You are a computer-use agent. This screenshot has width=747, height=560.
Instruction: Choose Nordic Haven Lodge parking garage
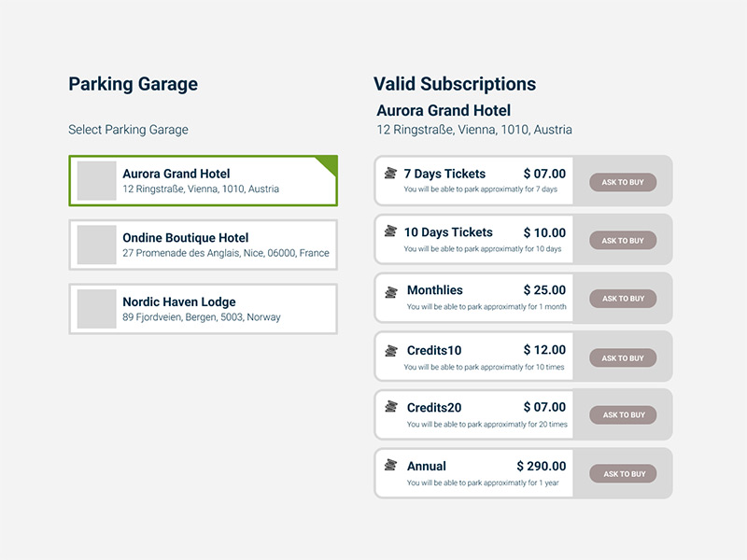pyautogui.click(x=203, y=309)
